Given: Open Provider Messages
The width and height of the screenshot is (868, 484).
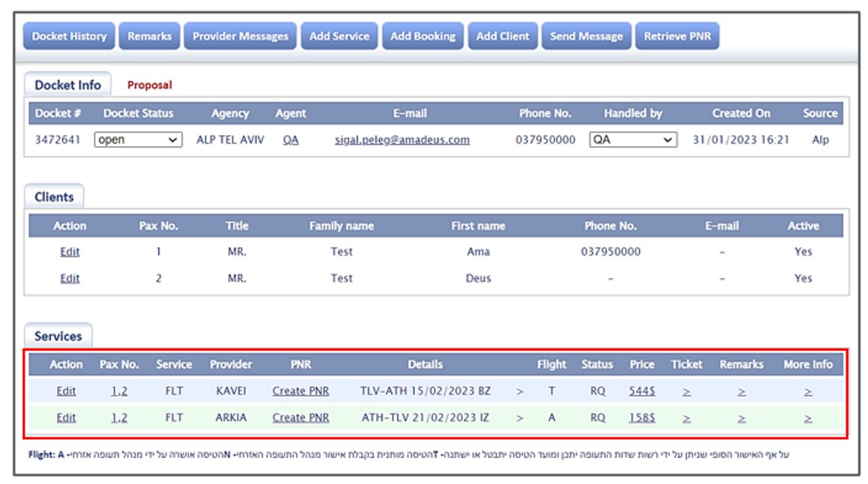Looking at the screenshot, I should (x=240, y=36).
